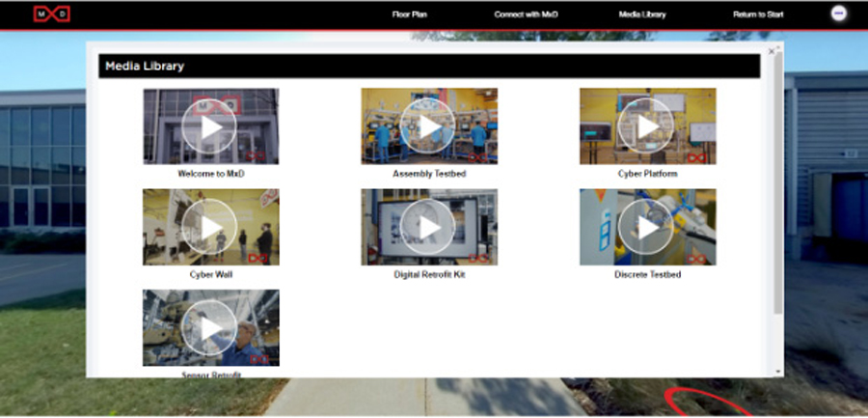868x418 pixels.
Task: Click the Welcome to MxD caption
Action: point(211,174)
